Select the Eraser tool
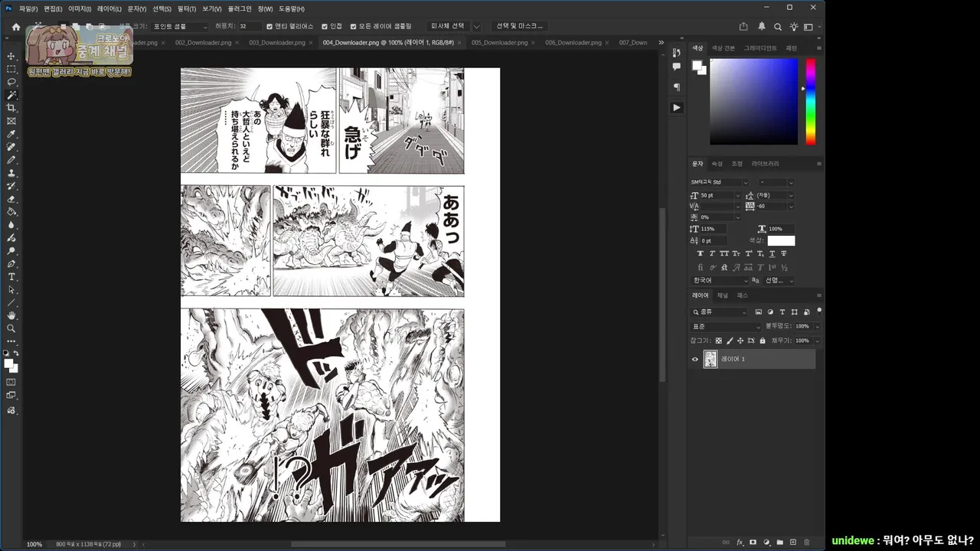 point(11,199)
